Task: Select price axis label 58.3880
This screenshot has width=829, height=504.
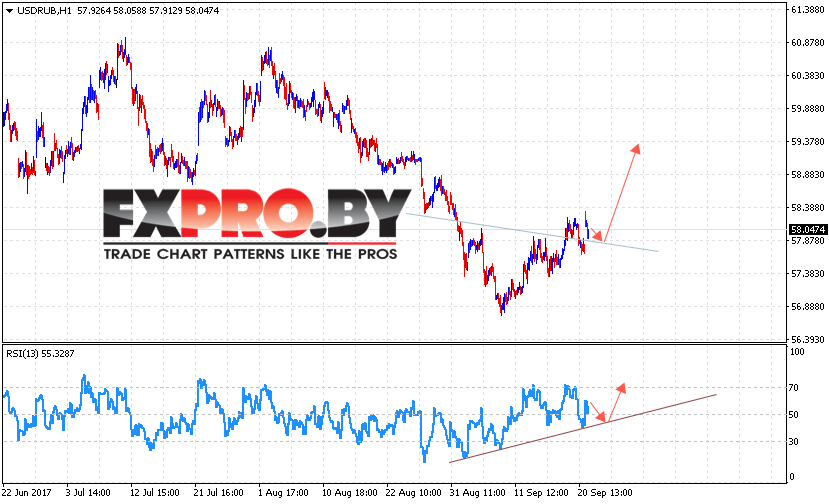Action: (x=807, y=207)
